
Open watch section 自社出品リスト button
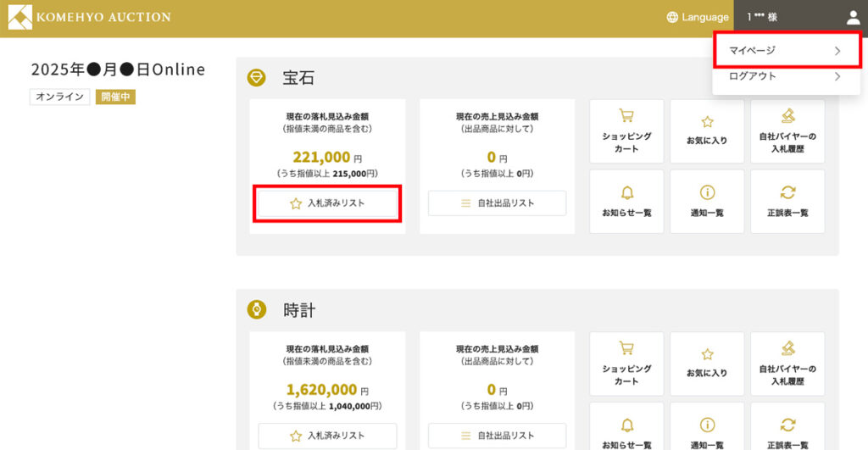tap(497, 436)
